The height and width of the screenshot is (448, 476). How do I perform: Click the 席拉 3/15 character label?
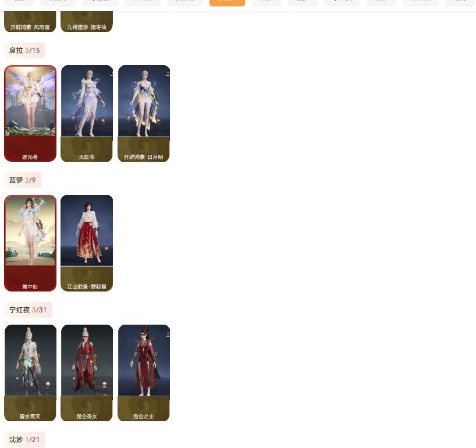(x=24, y=51)
